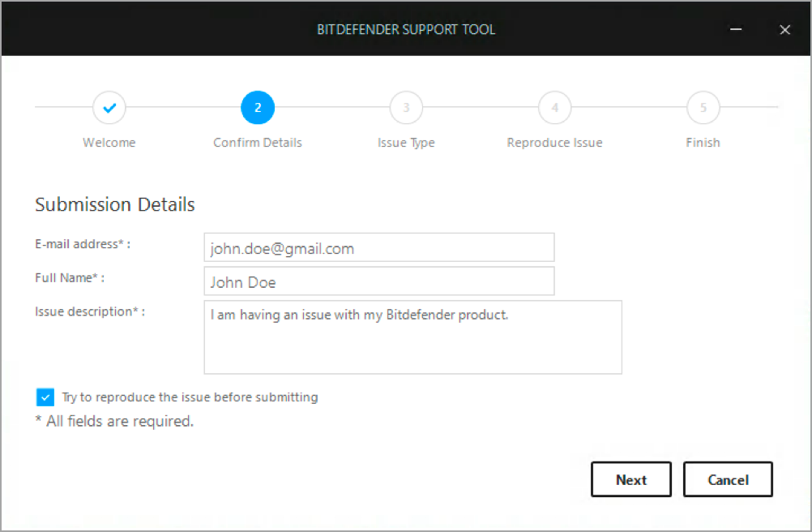Click the 'Confirm Details' step label
This screenshot has height=532, width=812.
pos(258,143)
